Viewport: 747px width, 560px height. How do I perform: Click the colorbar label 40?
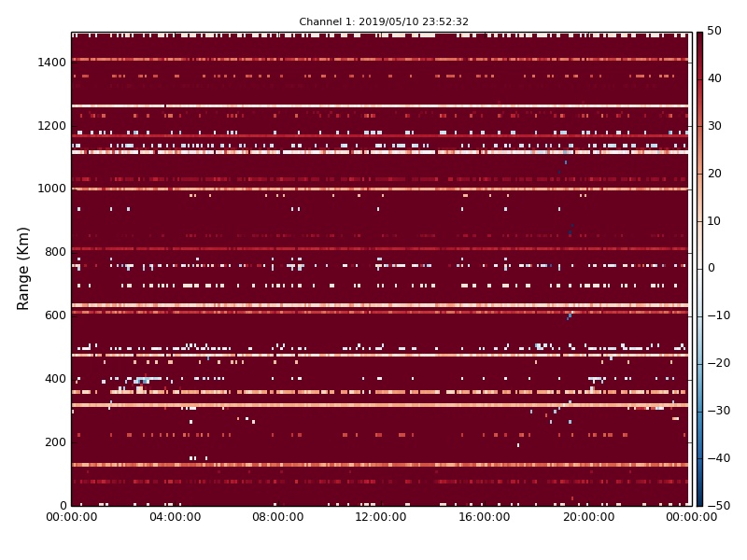click(714, 78)
